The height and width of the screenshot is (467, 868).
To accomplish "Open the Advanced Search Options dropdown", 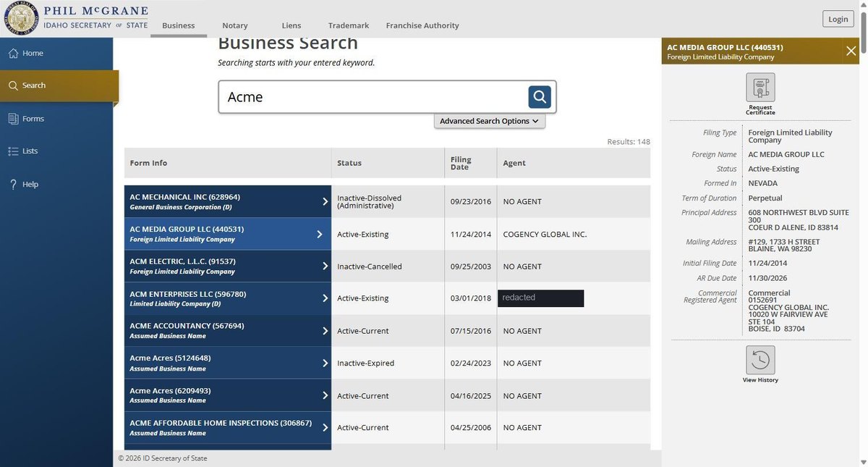I will click(490, 121).
